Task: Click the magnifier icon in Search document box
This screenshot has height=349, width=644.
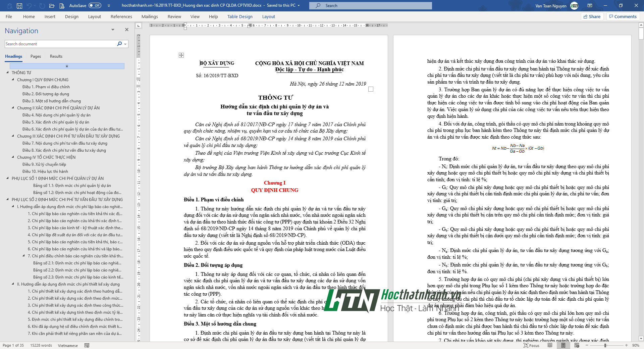Action: click(119, 44)
